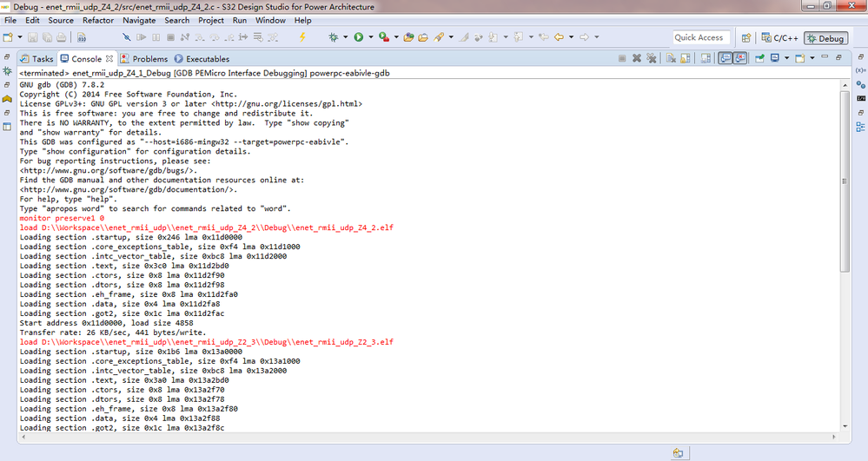Image resolution: width=868 pixels, height=461 pixels.
Task: Maximize the Console view panel
Action: [x=838, y=57]
